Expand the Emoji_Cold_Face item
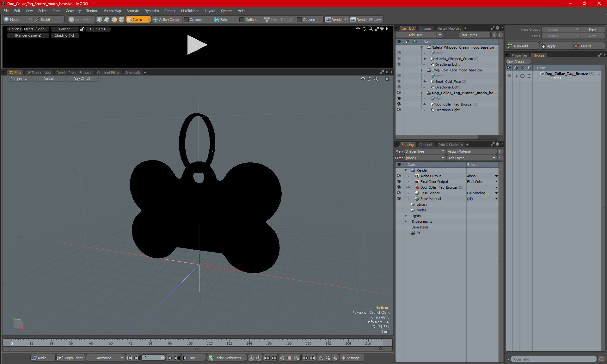Image resolution: width=607 pixels, height=364 pixels. [425, 82]
